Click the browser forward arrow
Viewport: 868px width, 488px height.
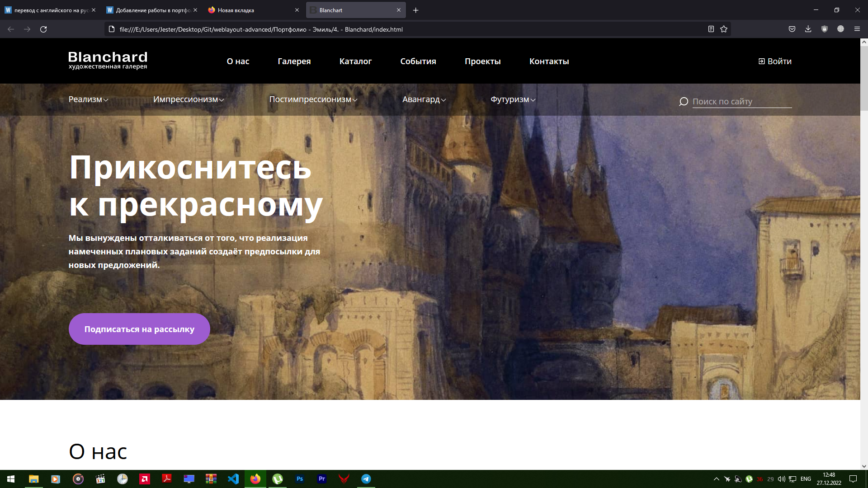(27, 29)
